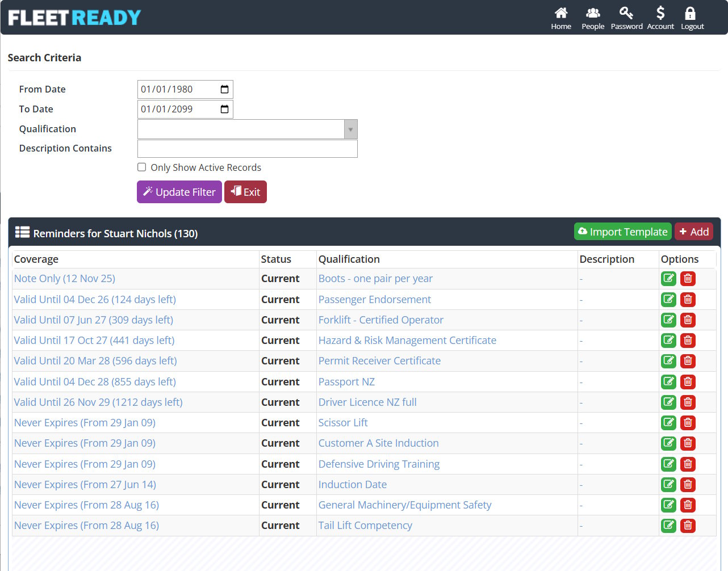This screenshot has height=571, width=728.
Task: Open the Defensive Driving Training link
Action: 379,464
